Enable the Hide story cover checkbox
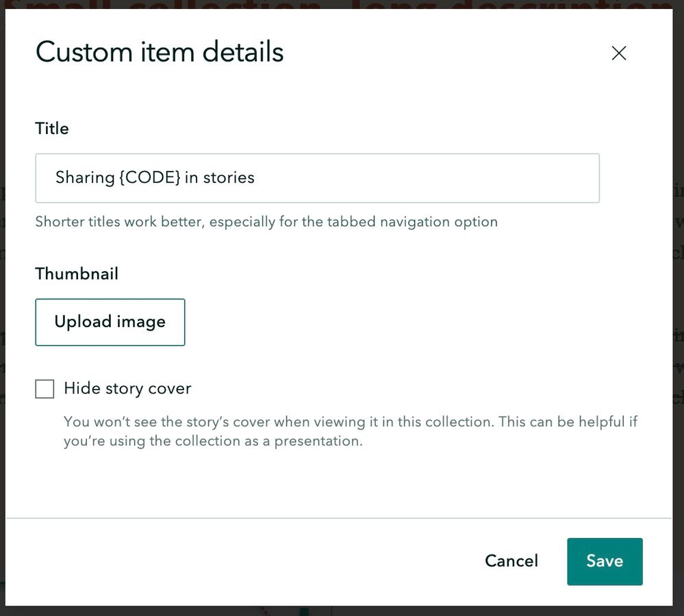 click(x=45, y=389)
